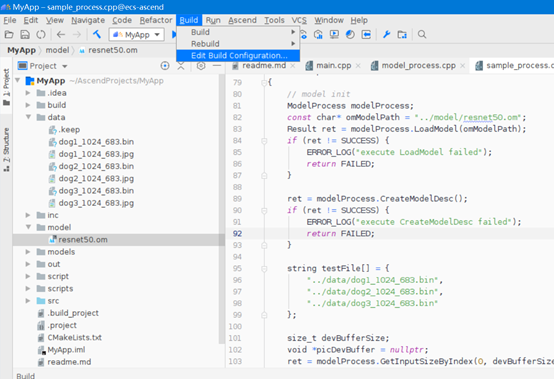Select Edit Build Configuration... menu entry
The width and height of the screenshot is (554, 379).
click(x=238, y=55)
